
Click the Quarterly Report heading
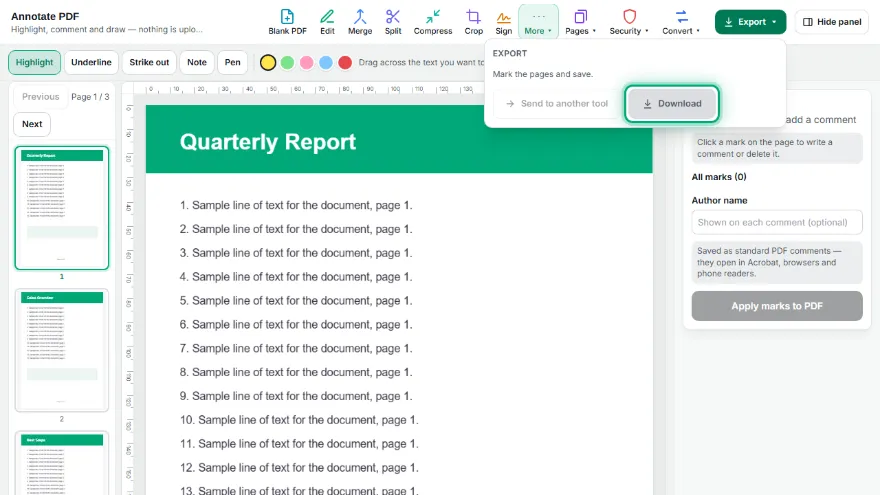268,142
